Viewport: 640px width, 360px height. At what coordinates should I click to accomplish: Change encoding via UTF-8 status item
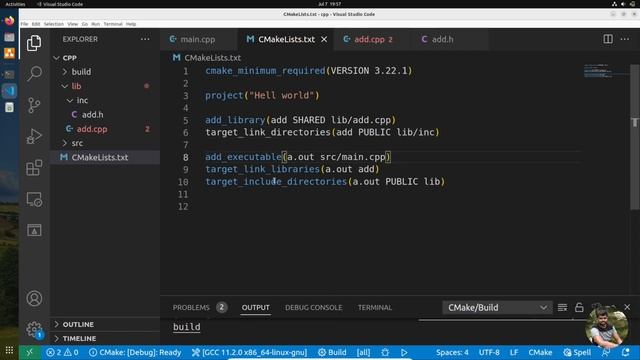489,353
